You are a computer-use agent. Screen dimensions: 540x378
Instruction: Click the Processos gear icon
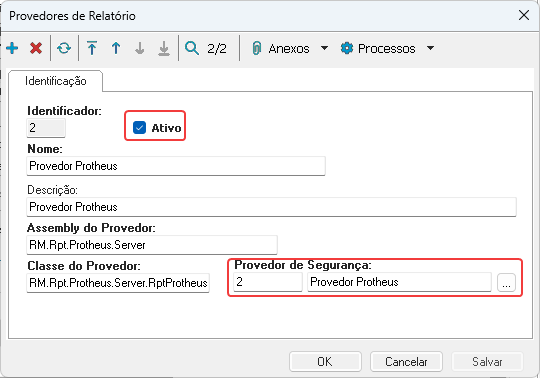pos(347,48)
